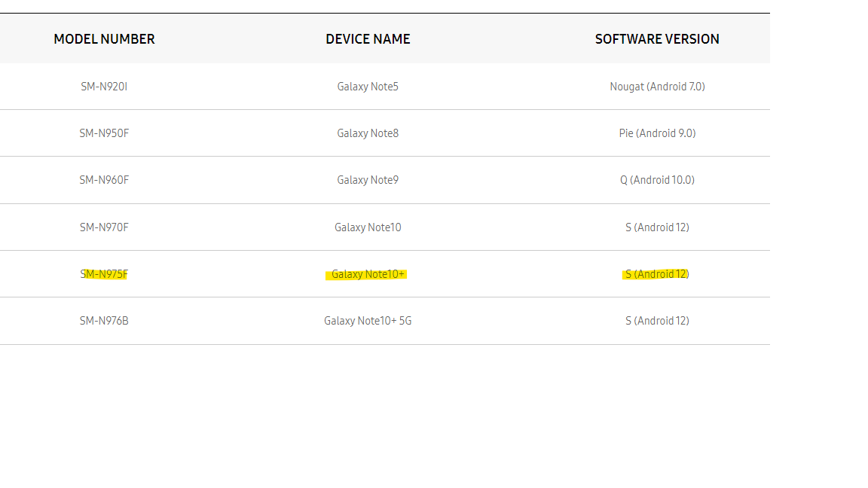Click the Galaxy Note9 device name

tap(368, 179)
